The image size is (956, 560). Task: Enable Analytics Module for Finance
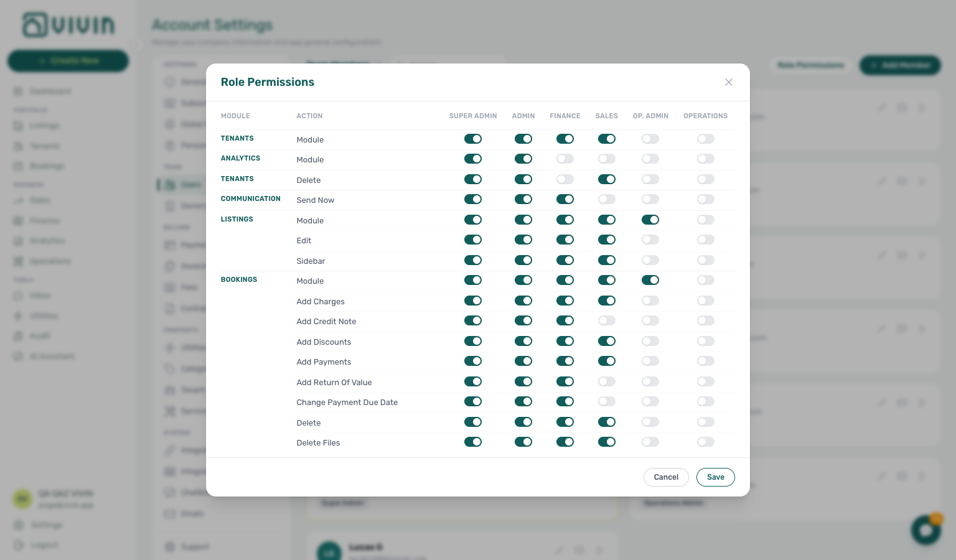tap(565, 159)
